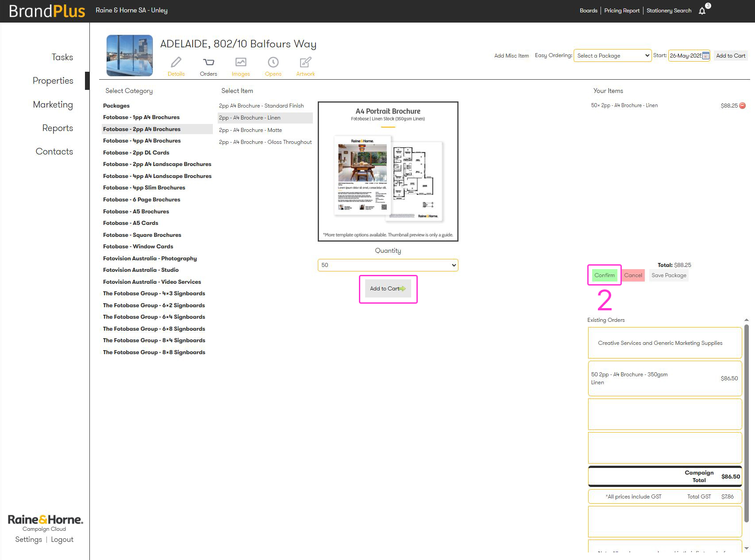Select Fotobase - A5 Cards
Viewport: 755px width, 560px height.
pyautogui.click(x=131, y=223)
